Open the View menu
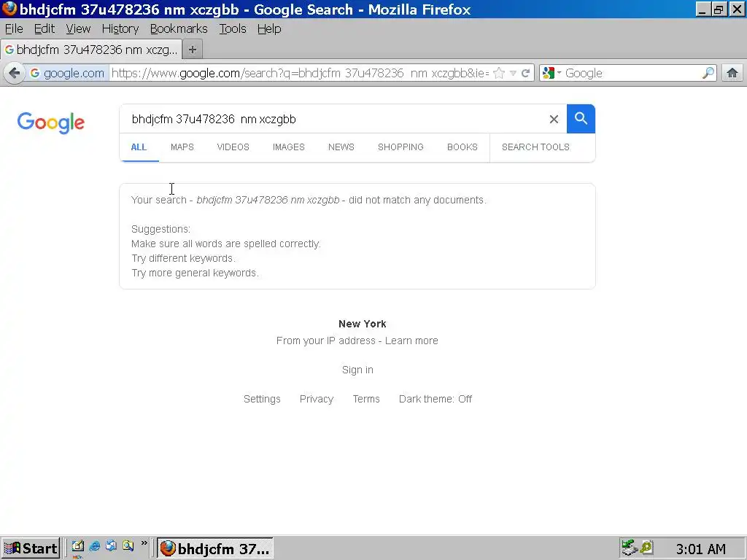 (78, 29)
